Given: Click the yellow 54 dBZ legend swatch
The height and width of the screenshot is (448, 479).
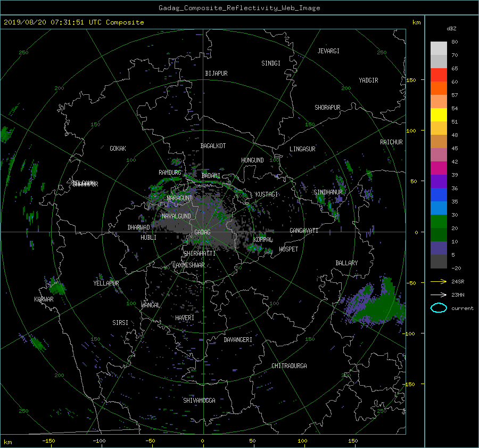Looking at the screenshot, I should click(x=439, y=115).
